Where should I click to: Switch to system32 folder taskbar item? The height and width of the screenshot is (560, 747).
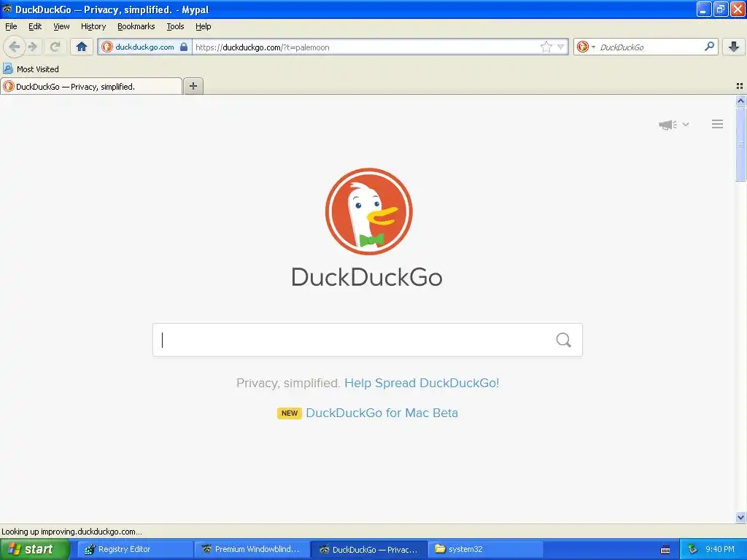485,549
